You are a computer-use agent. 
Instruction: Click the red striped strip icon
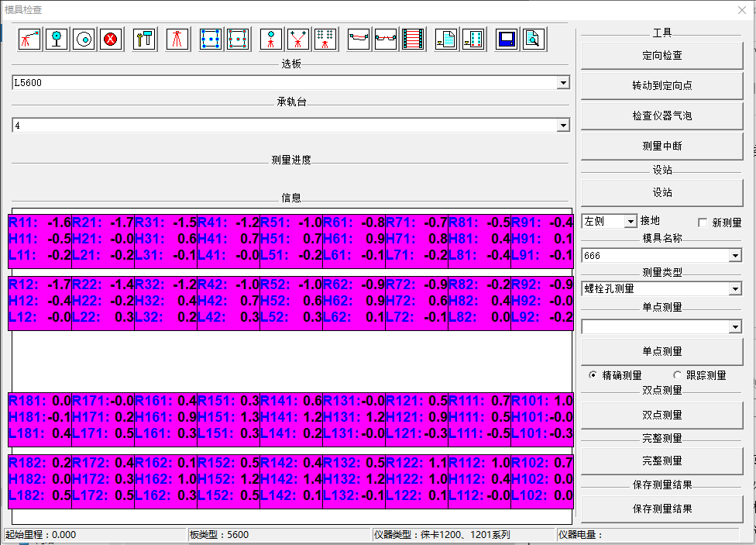point(413,39)
